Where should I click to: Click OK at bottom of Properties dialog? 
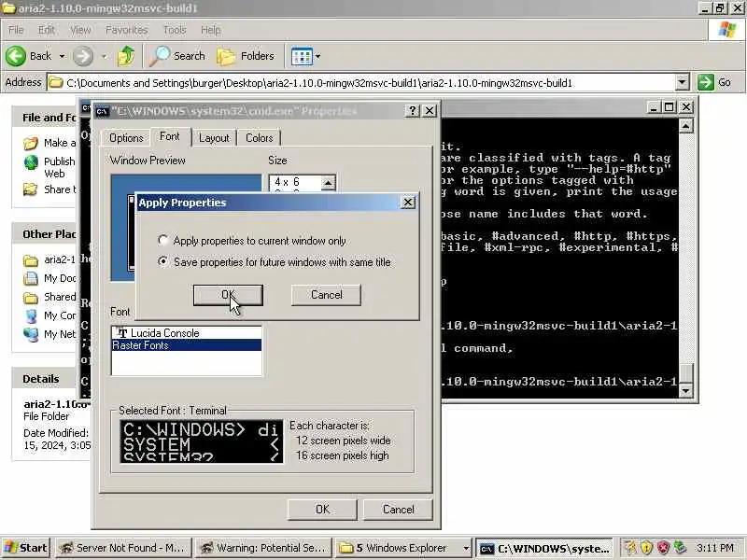[x=322, y=510]
